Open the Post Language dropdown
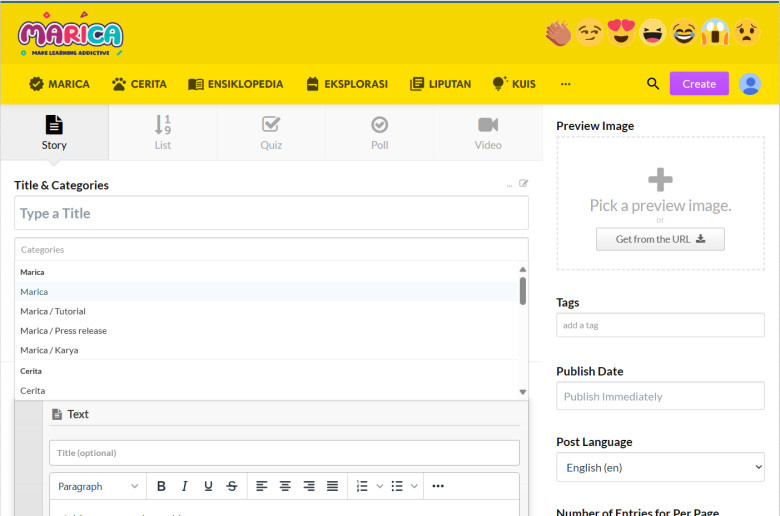 [660, 467]
